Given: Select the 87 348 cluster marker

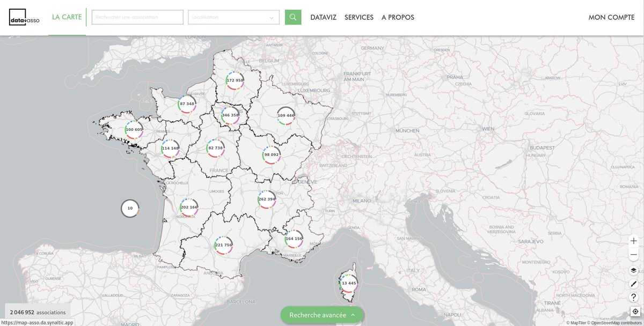Looking at the screenshot, I should pyautogui.click(x=187, y=104).
